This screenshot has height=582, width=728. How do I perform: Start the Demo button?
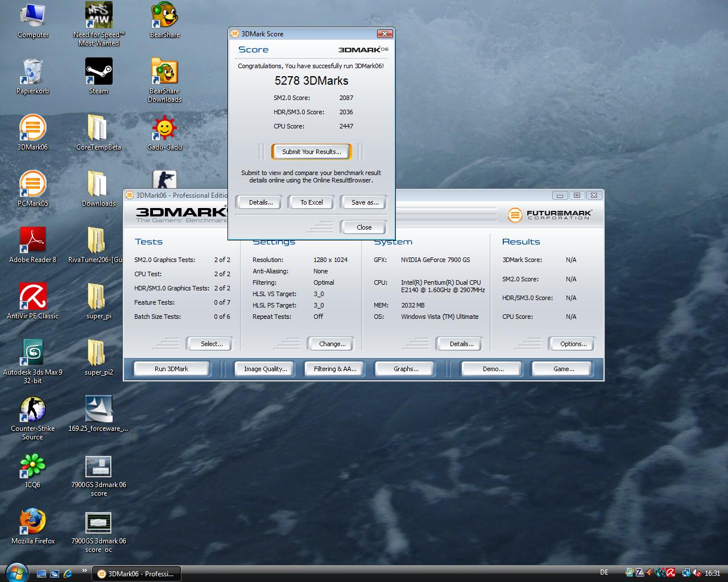(493, 369)
